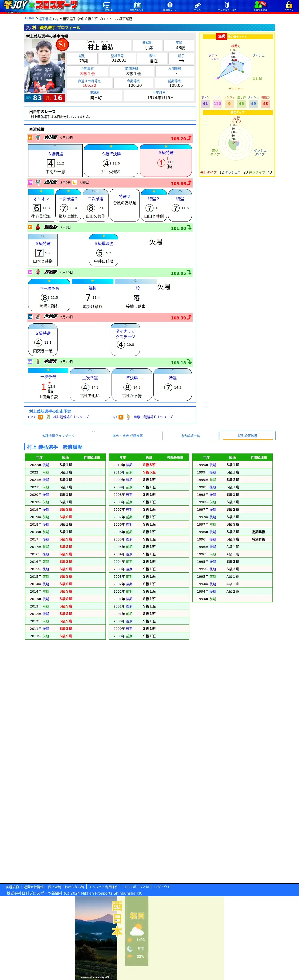Click the score box showing 120
Viewport: 299px width, 980px height.
click(217, 104)
